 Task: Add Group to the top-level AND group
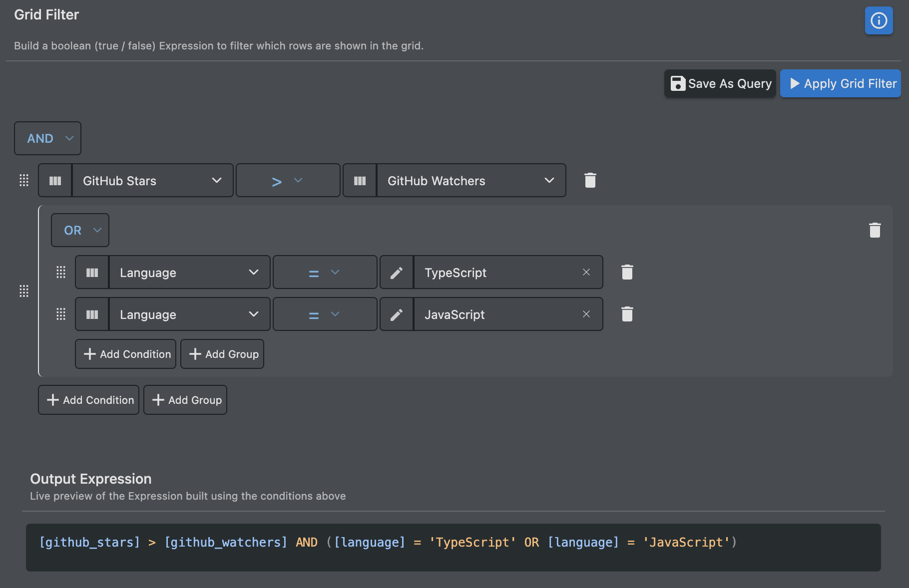point(185,400)
